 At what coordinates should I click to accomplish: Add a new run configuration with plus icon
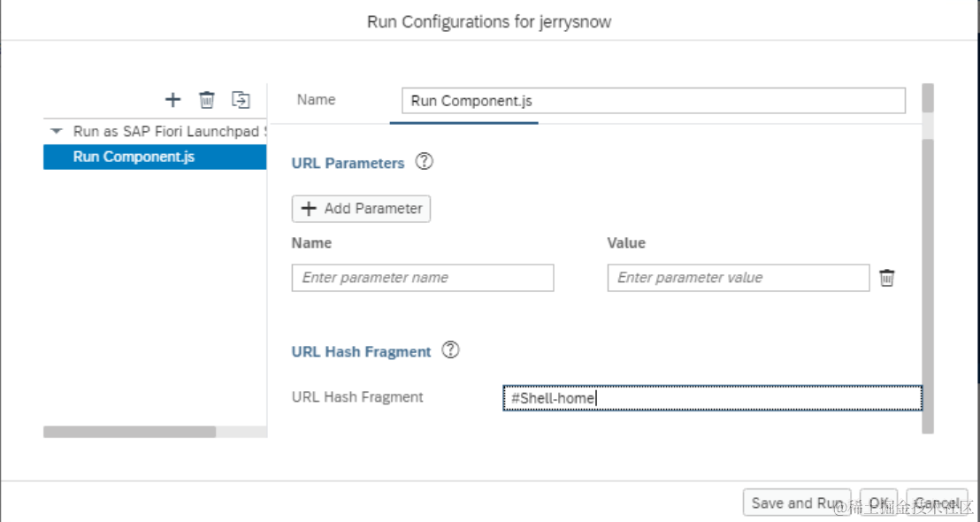tap(173, 99)
